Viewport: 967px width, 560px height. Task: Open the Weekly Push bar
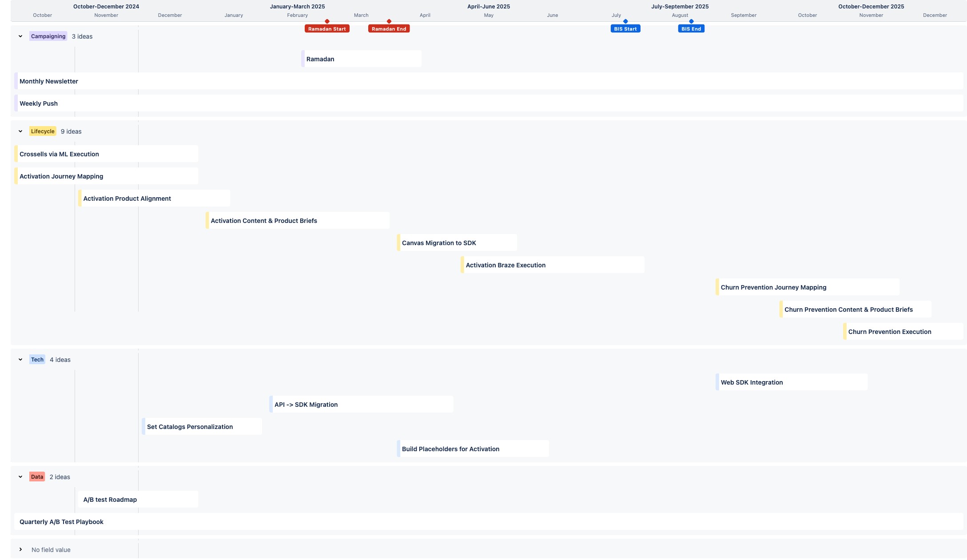point(489,103)
